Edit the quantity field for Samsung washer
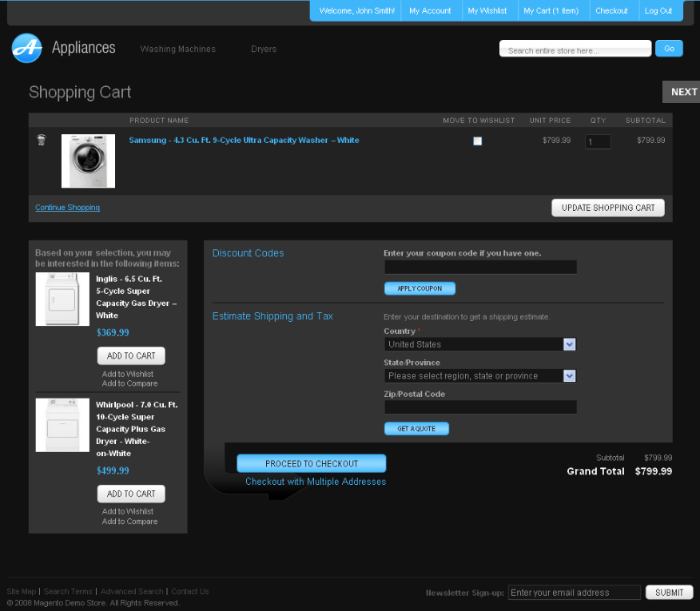 pos(598,142)
